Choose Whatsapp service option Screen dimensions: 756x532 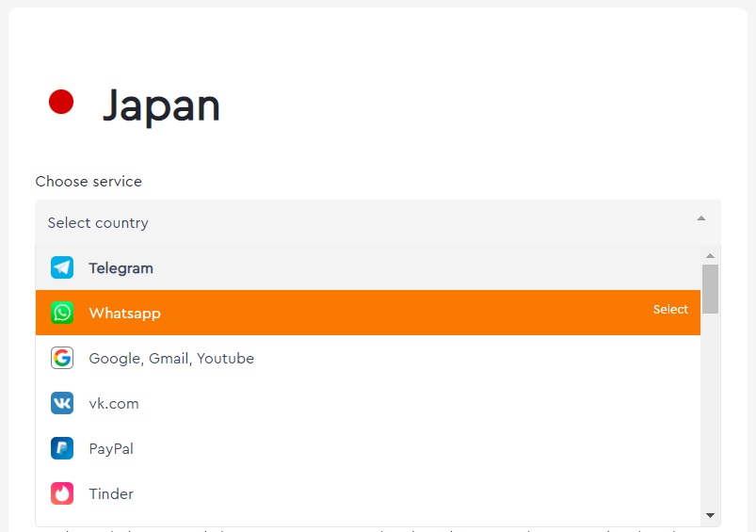368,313
